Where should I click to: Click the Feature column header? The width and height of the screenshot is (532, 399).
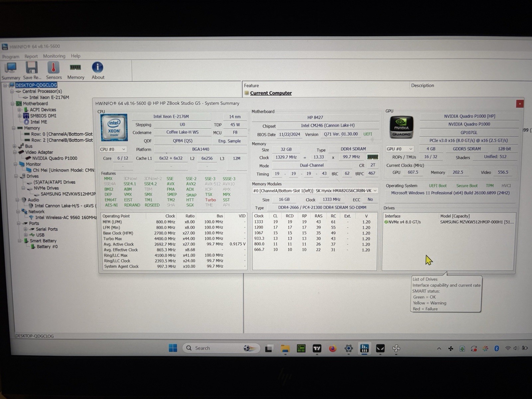251,86
